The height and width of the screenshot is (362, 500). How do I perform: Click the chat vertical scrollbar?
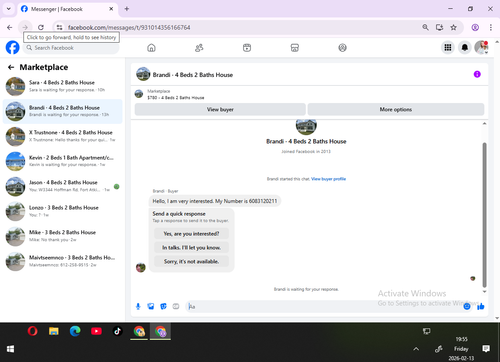click(484, 215)
